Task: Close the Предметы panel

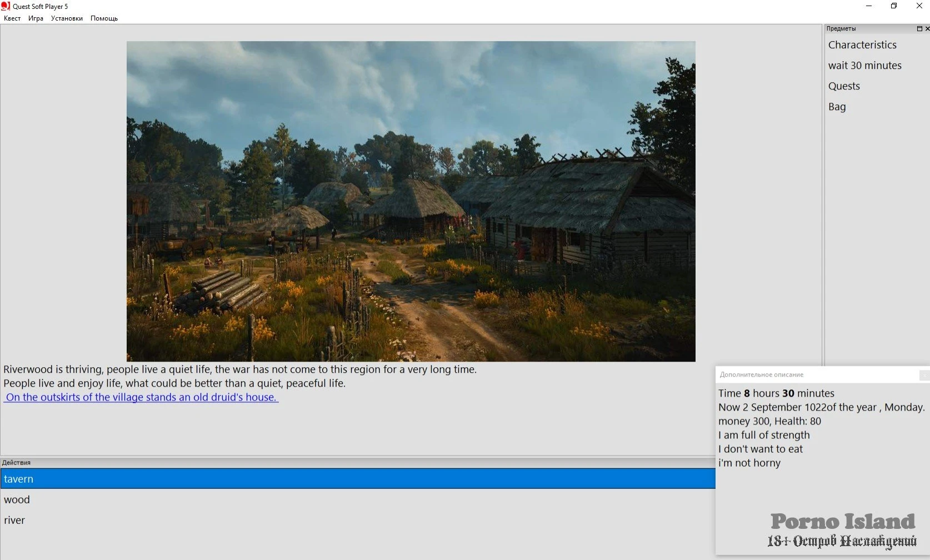Action: click(x=927, y=28)
